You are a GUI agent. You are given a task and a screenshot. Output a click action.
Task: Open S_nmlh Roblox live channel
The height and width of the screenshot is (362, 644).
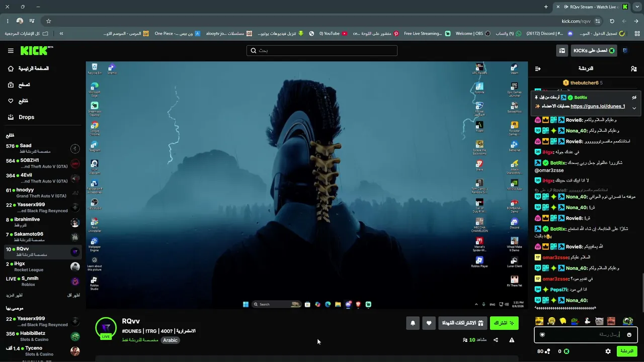42,281
